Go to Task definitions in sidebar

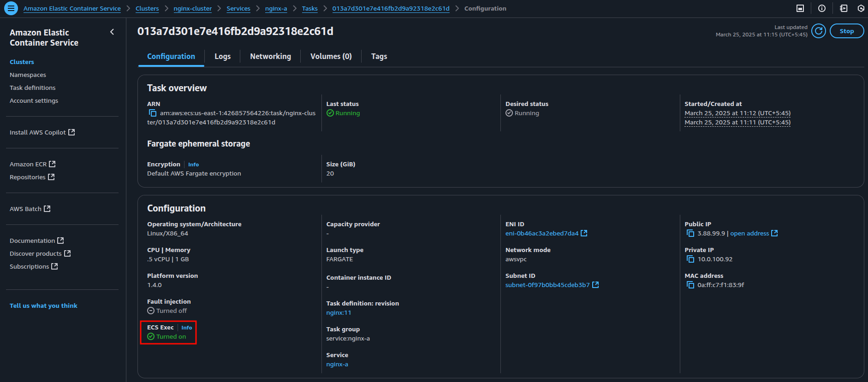point(32,88)
